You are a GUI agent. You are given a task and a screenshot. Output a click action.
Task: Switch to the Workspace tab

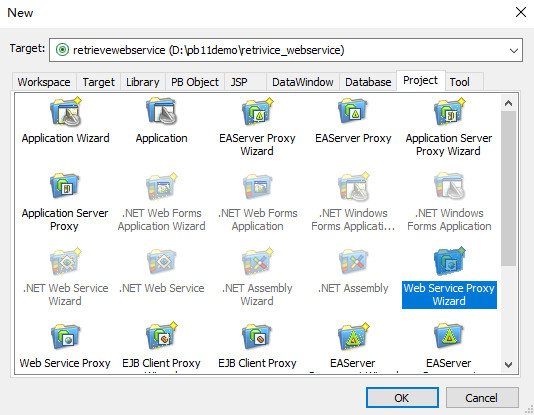[44, 82]
